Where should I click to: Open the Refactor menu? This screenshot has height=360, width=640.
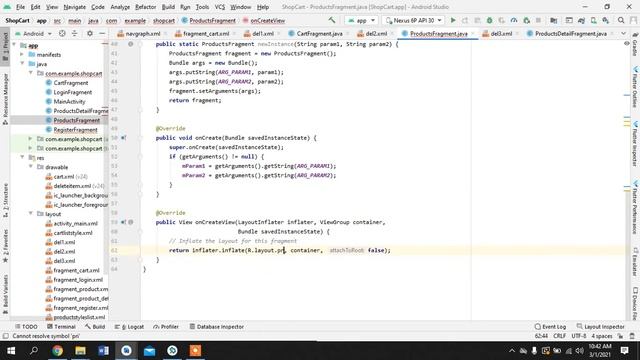tap(145, 7)
